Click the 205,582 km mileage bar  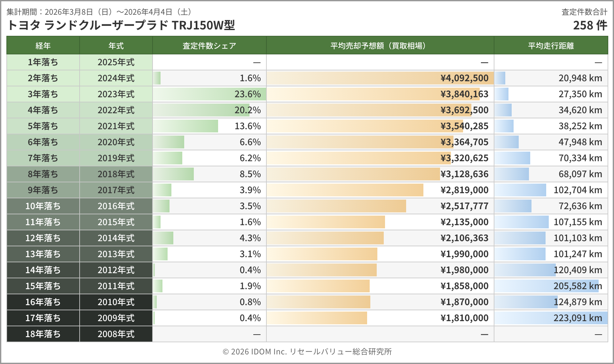[x=546, y=286]
